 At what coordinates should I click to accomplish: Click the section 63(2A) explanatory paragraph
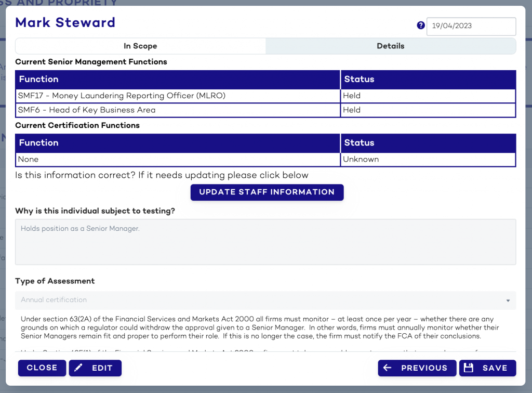pyautogui.click(x=260, y=327)
